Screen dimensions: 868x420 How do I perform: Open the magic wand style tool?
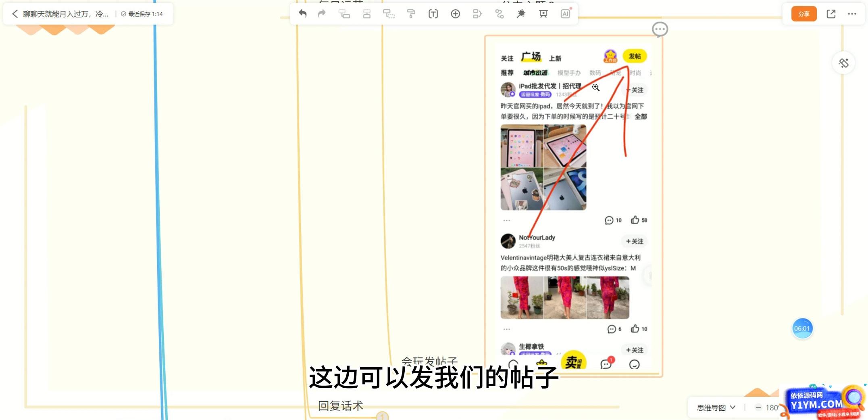point(521,14)
